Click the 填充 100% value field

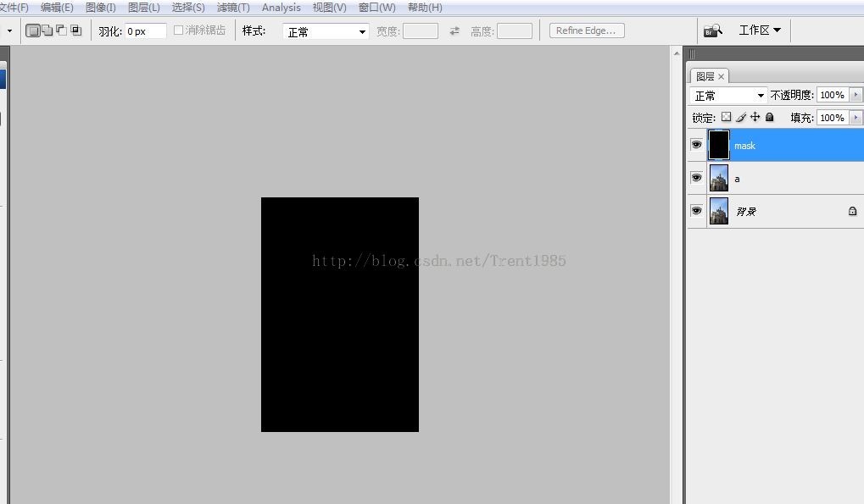833,118
